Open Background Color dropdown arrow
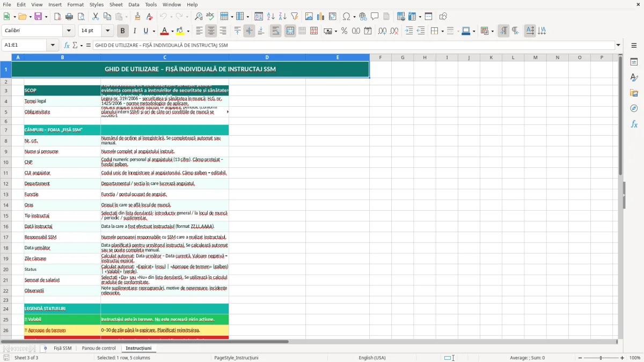This screenshot has height=362, width=644. pyautogui.click(x=188, y=31)
